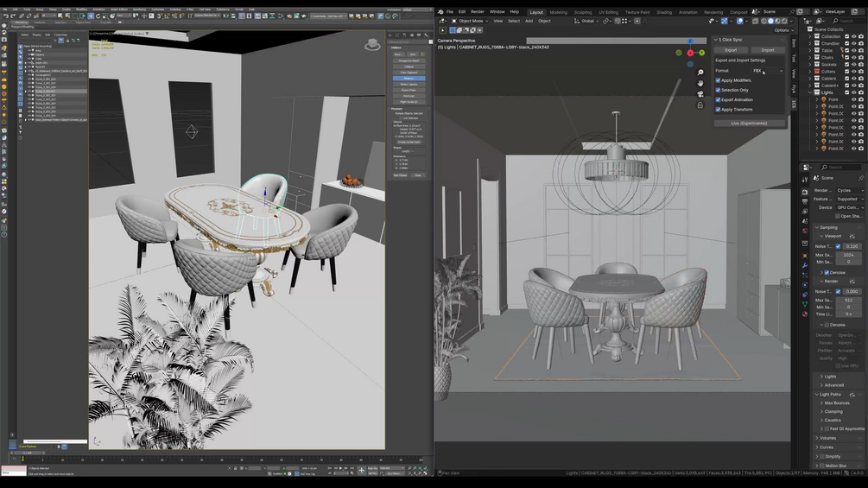
Task: Click the green Y axis gizmo ball
Action: [x=702, y=53]
